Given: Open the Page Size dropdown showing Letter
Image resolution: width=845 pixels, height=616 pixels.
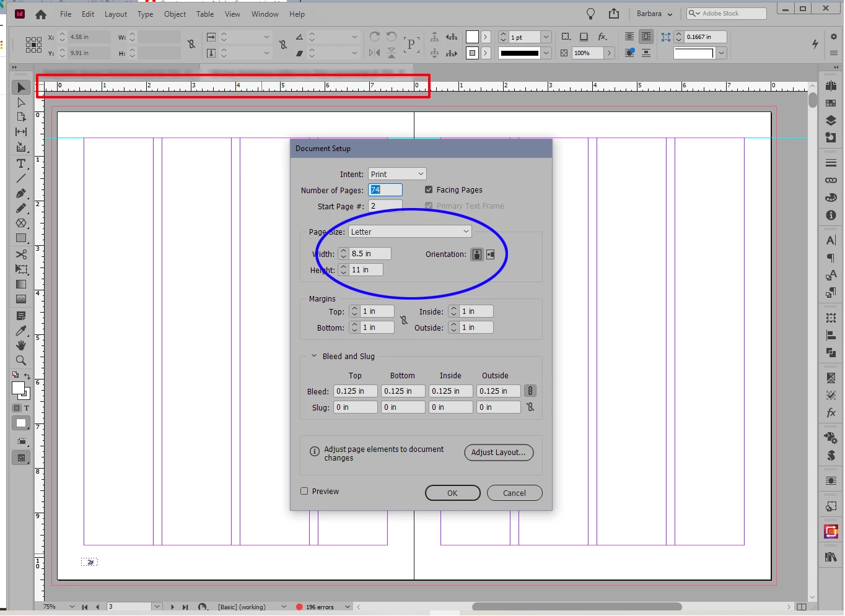Looking at the screenshot, I should pyautogui.click(x=409, y=232).
